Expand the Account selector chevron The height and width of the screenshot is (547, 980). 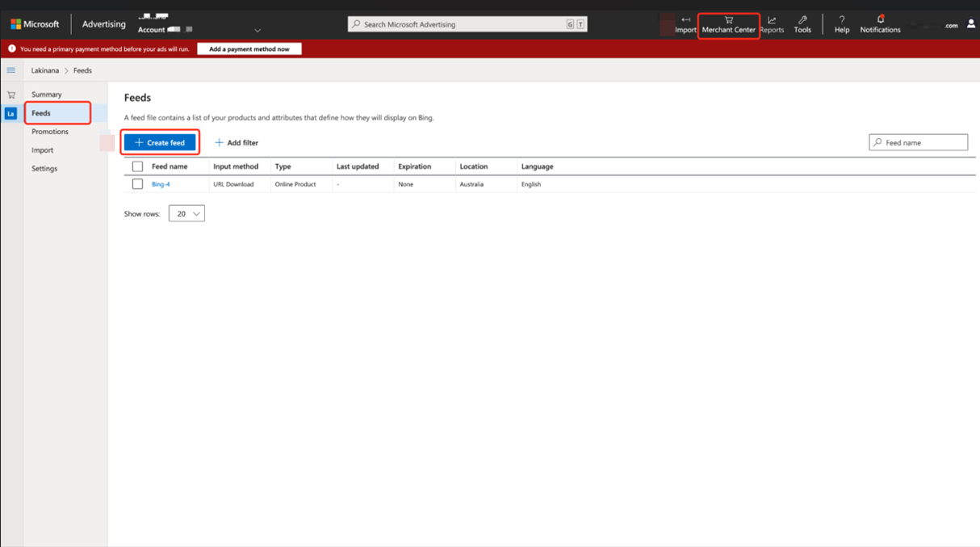coord(258,31)
